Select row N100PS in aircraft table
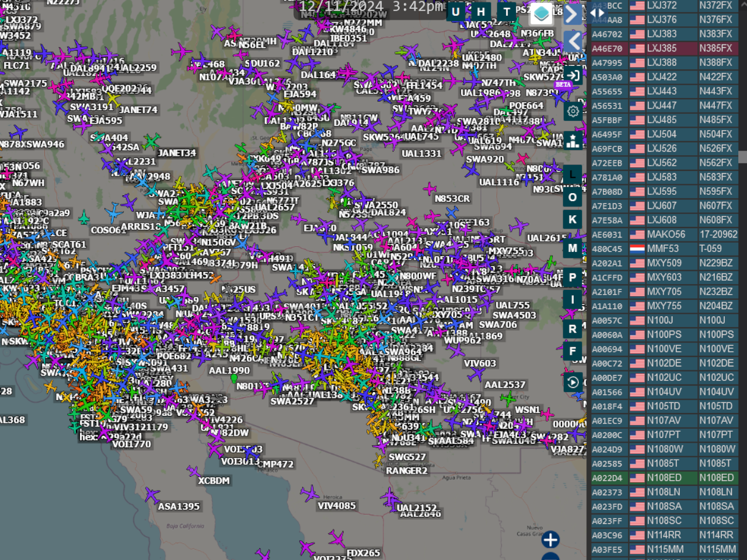Viewport: 747px width, 560px height. [x=664, y=335]
